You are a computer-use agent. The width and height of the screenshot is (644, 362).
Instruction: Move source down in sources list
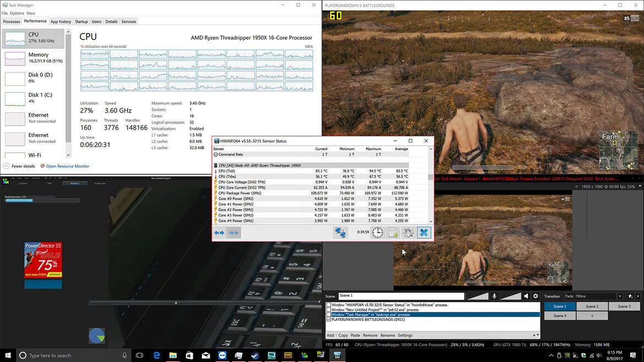[x=538, y=336]
